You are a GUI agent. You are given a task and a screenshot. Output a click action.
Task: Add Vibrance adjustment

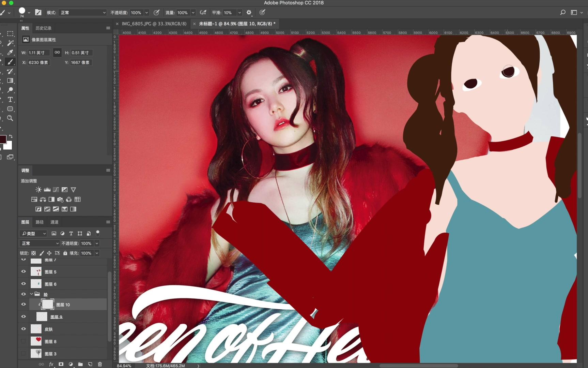pyautogui.click(x=73, y=190)
